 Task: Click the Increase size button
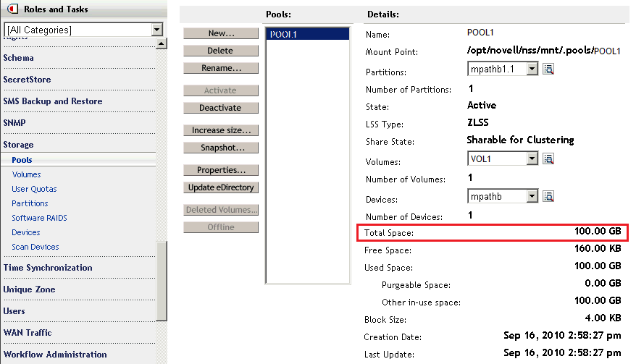tap(221, 130)
